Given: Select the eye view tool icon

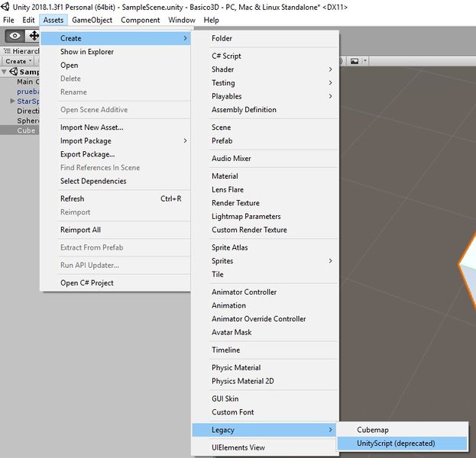Looking at the screenshot, I should (15, 36).
